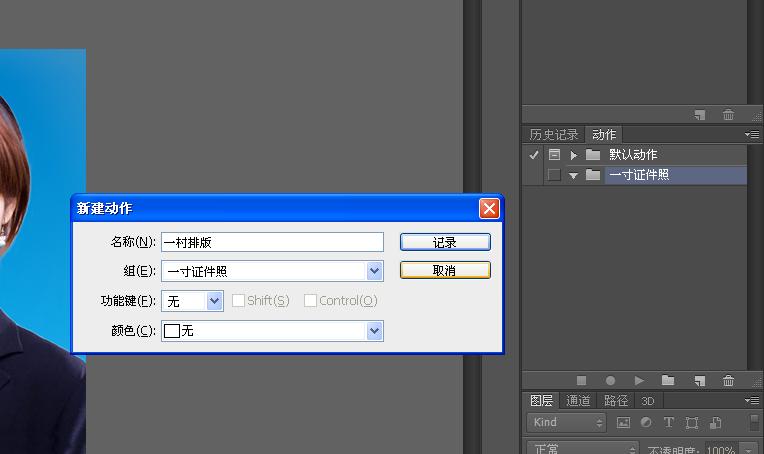Click the Stop recording square in Actions panel
The image size is (764, 454).
(581, 380)
